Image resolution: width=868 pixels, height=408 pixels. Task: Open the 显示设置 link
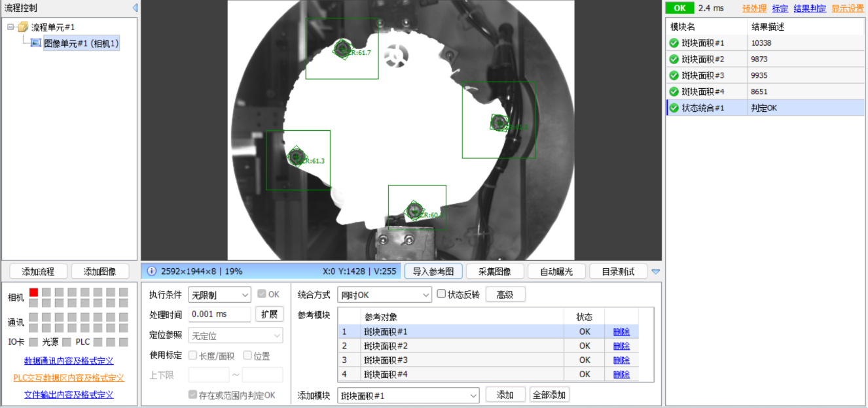(x=848, y=8)
